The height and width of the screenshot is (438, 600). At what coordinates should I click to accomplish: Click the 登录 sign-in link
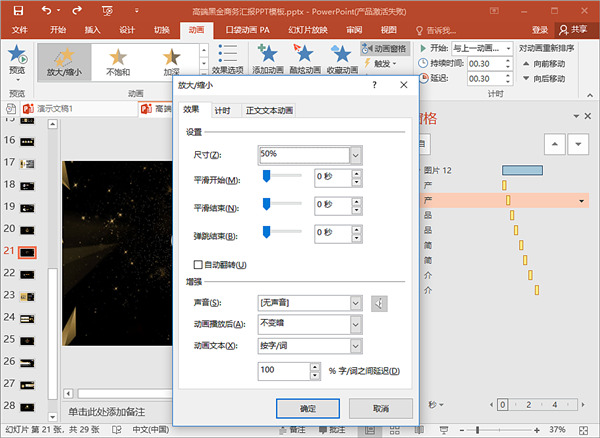(540, 30)
